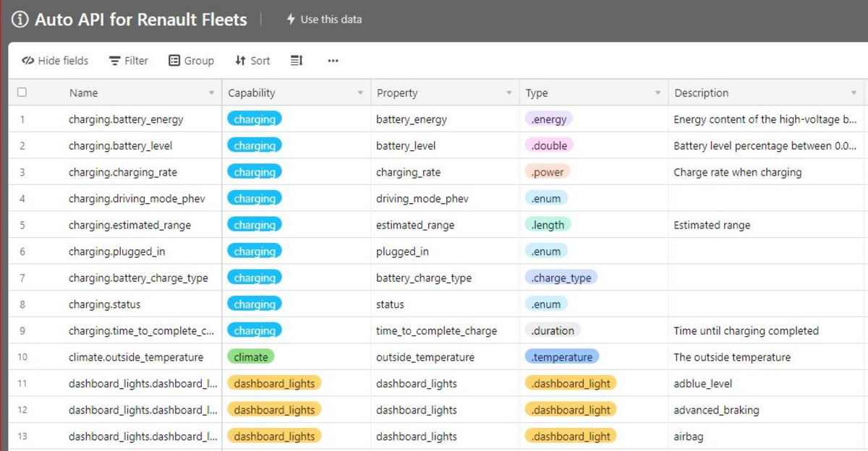
Task: Click the .duration type tag
Action: pyautogui.click(x=553, y=330)
